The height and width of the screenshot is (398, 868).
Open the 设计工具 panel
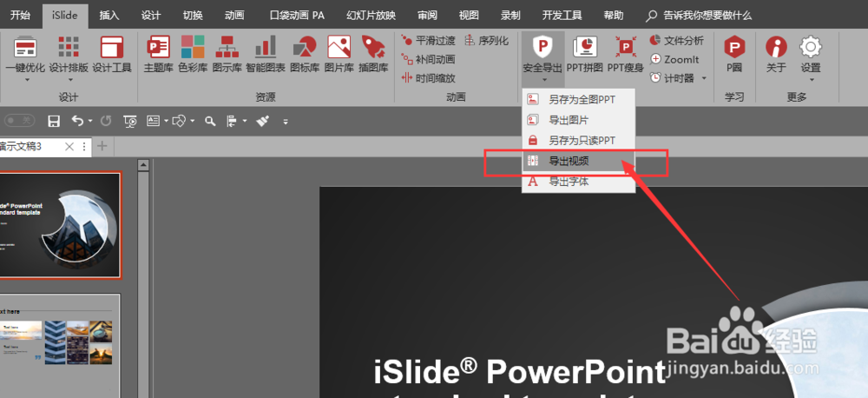pyautogui.click(x=112, y=55)
